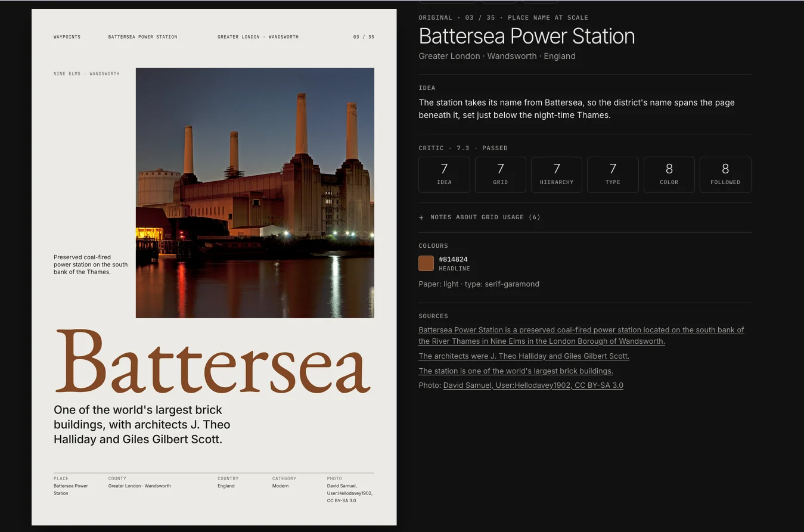804x532 pixels.
Task: Click the photo credit text in the poster footer
Action: 350,493
